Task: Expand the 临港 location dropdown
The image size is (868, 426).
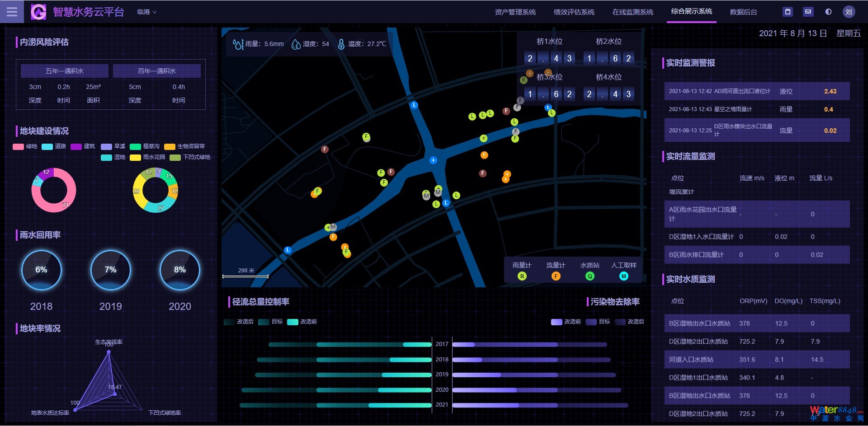Action: pyautogui.click(x=146, y=12)
